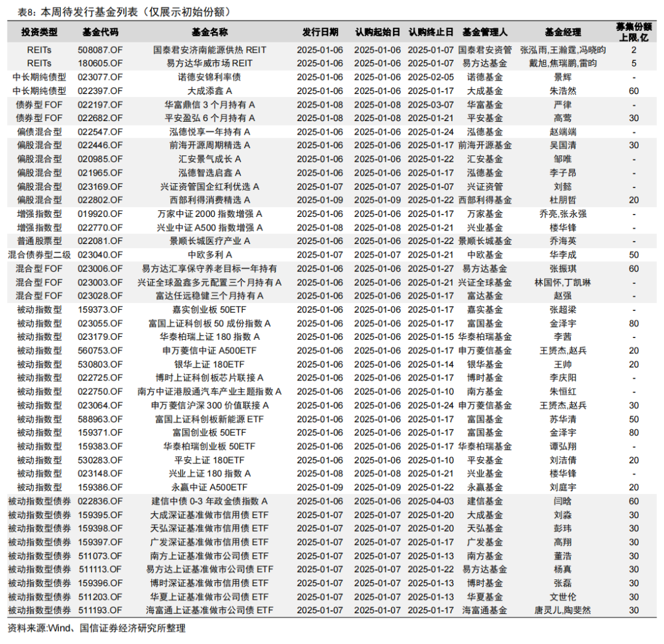The image size is (664, 644).
Task: Select investment type 混合债券型二级
Action: pyautogui.click(x=39, y=255)
